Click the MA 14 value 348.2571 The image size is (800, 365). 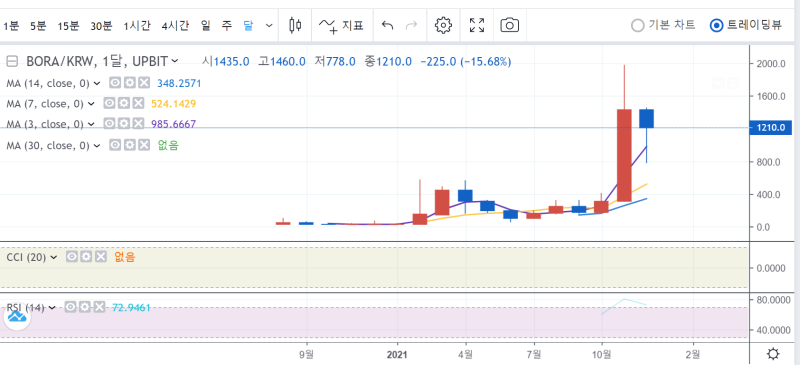click(179, 83)
